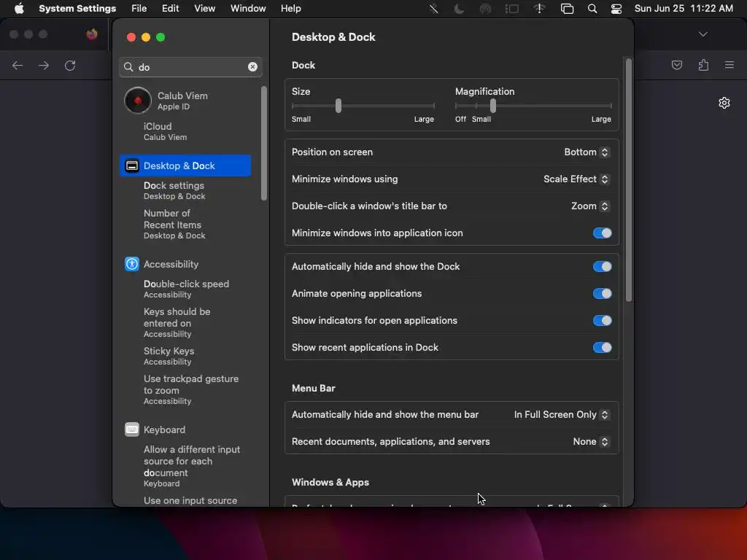Open the iCloud search result
Image resolution: width=747 pixels, height=560 pixels.
point(165,131)
